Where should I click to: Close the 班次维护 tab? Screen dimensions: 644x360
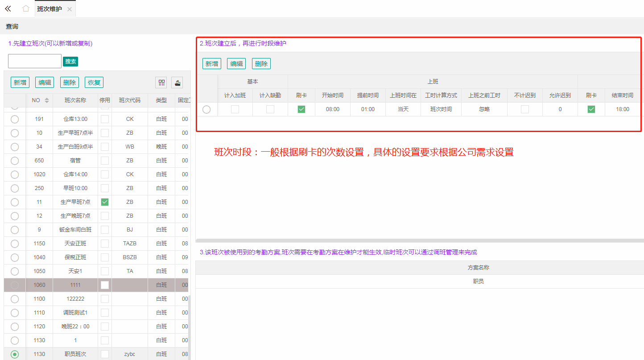pos(70,9)
